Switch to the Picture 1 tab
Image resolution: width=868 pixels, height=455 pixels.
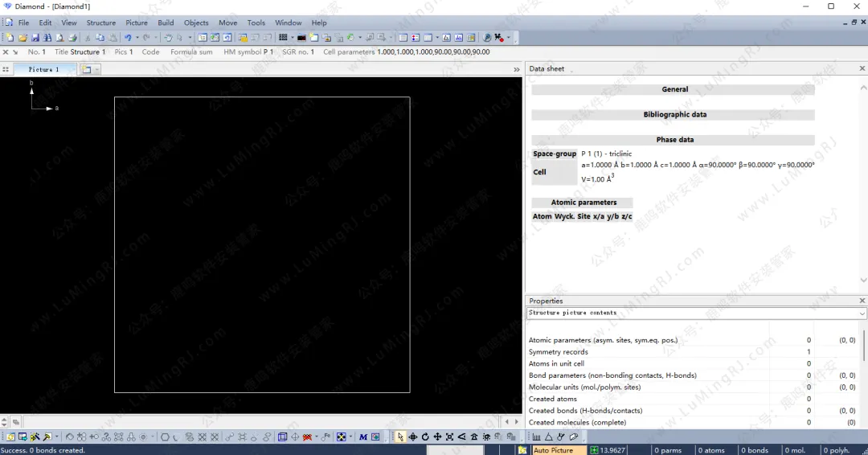point(44,70)
